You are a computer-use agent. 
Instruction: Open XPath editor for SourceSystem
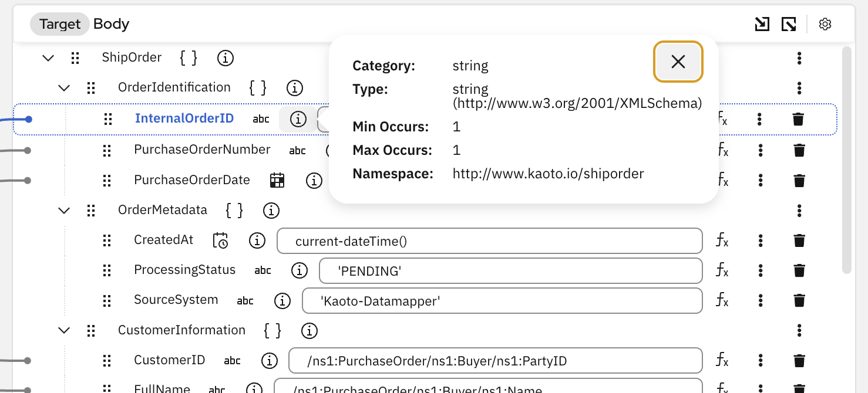723,300
